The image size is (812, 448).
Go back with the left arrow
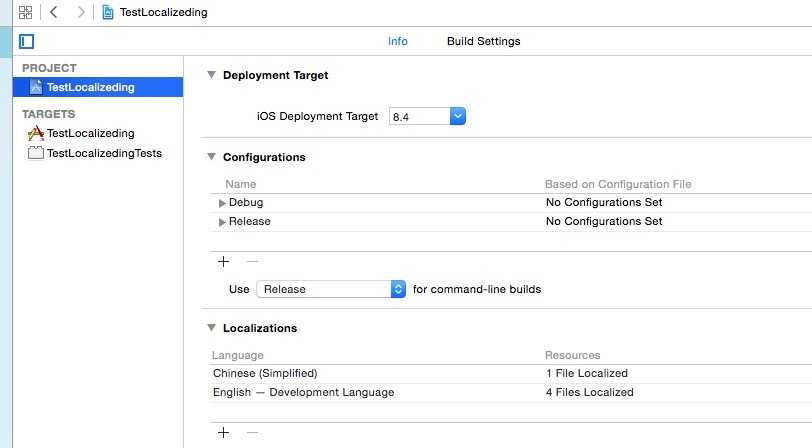(x=53, y=12)
